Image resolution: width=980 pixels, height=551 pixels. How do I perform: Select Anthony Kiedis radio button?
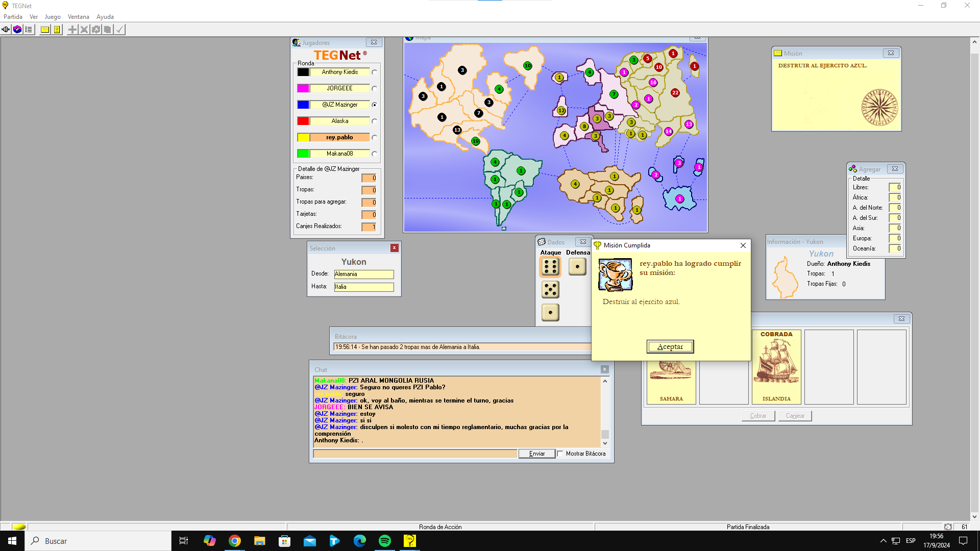[375, 72]
